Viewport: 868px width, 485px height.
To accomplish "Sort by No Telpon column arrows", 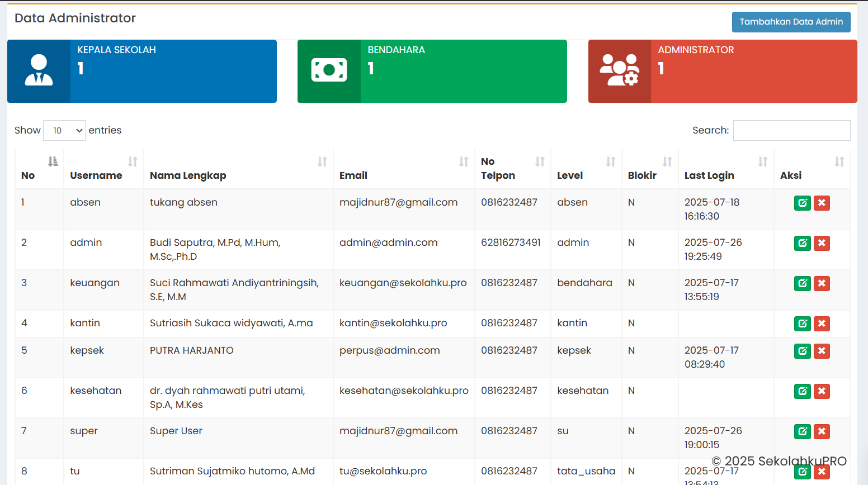I will point(540,161).
